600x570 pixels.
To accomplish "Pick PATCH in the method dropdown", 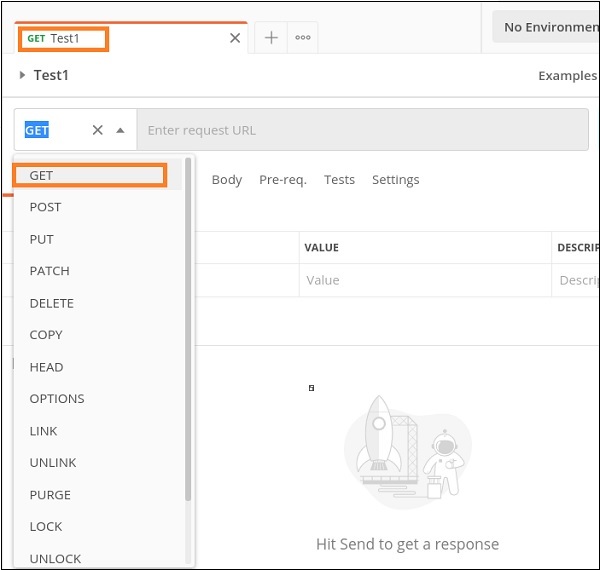I will (x=49, y=271).
